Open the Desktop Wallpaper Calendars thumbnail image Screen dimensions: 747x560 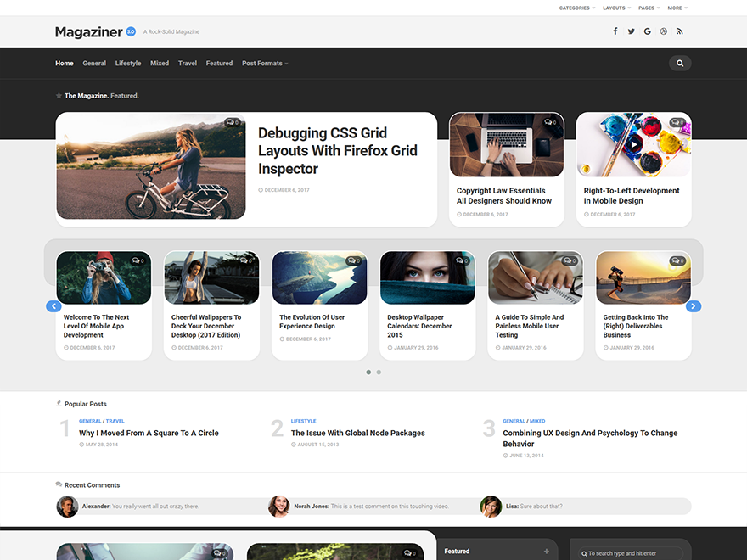427,277
